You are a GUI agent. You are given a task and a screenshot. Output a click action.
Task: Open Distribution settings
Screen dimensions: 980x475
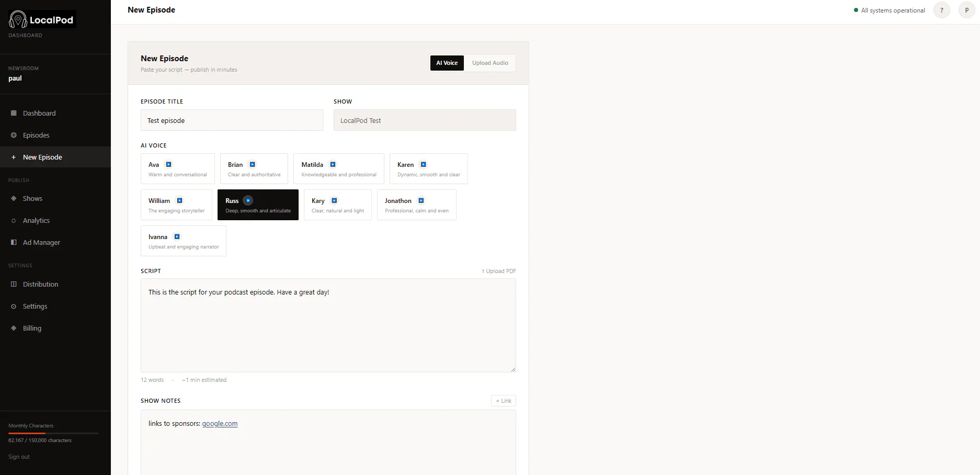[x=55, y=284]
